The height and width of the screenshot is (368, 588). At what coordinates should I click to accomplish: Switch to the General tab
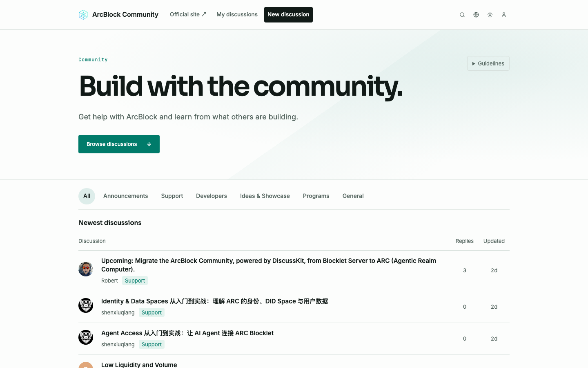pyautogui.click(x=353, y=196)
